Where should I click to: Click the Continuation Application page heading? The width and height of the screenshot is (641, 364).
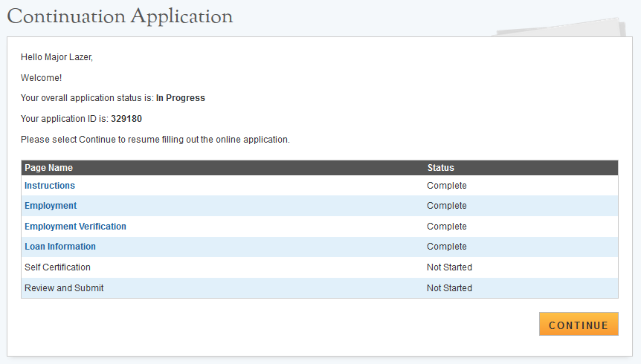[120, 16]
